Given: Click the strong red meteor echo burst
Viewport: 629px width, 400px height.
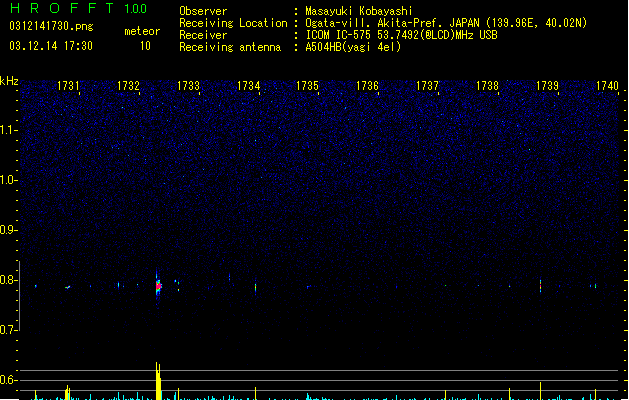Looking at the screenshot, I should coord(158,285).
